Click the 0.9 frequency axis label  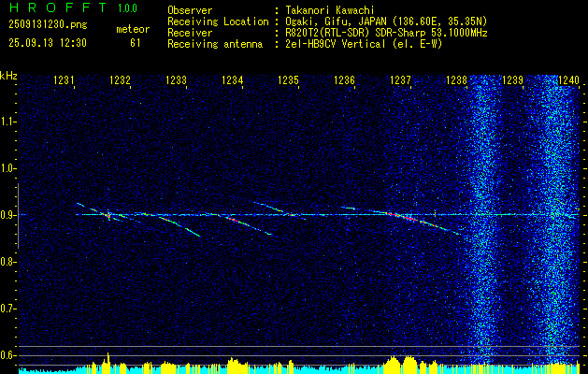pos(7,215)
